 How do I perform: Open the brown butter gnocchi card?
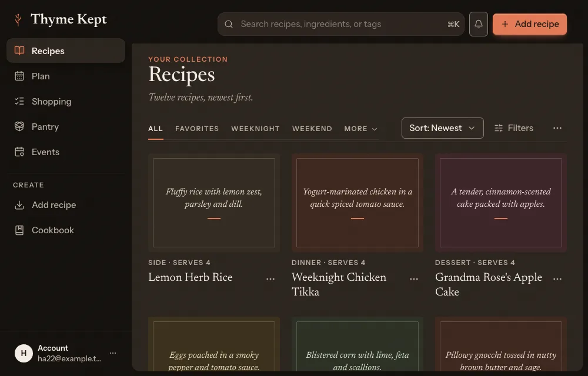click(500, 344)
